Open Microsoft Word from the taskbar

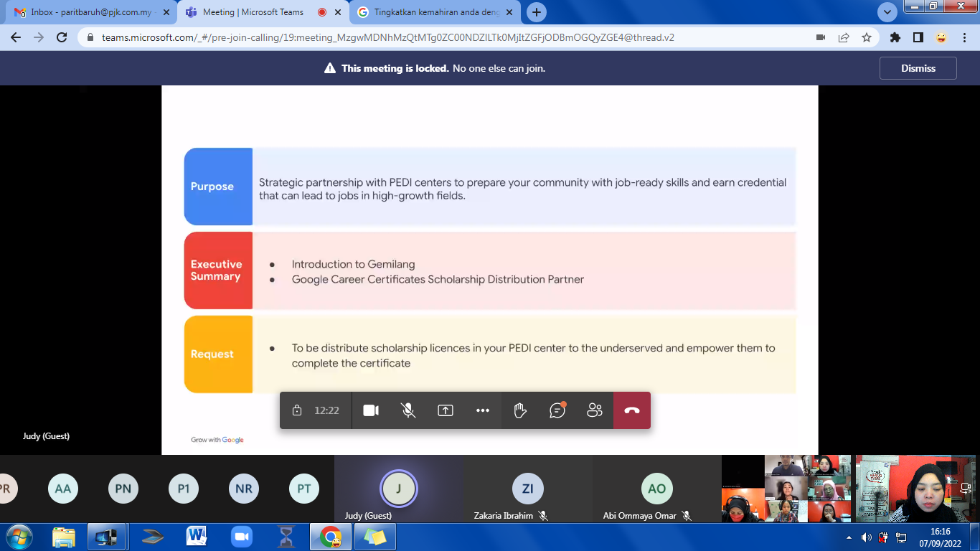pyautogui.click(x=197, y=537)
